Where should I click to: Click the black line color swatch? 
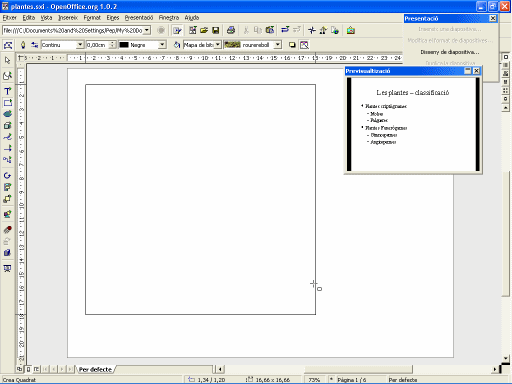[124, 45]
